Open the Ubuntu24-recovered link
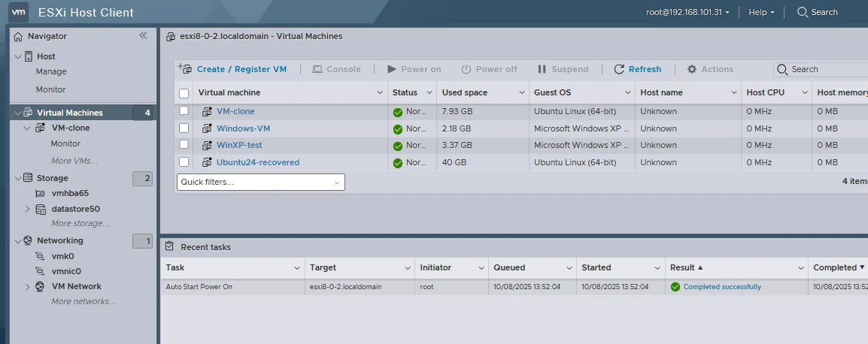This screenshot has width=868, height=344. tap(258, 162)
